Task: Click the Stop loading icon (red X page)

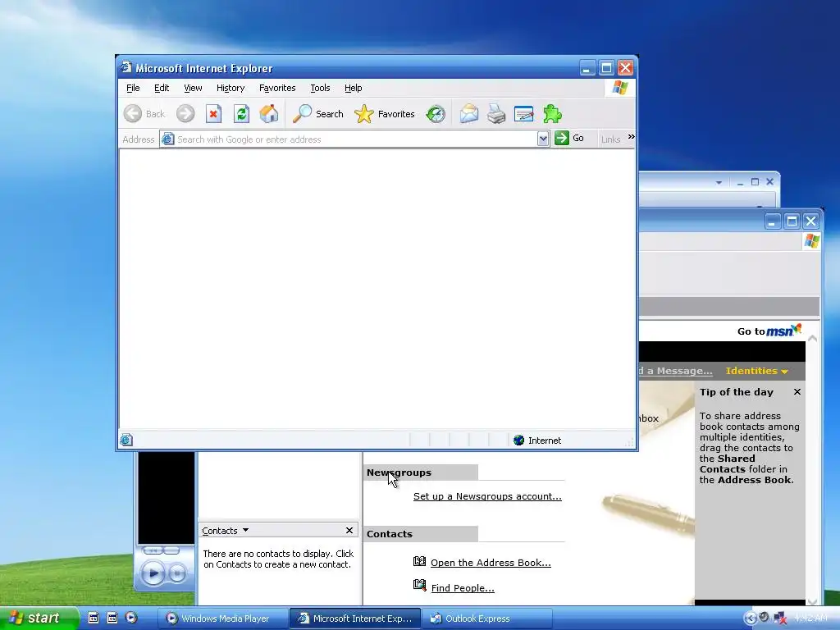Action: point(213,113)
